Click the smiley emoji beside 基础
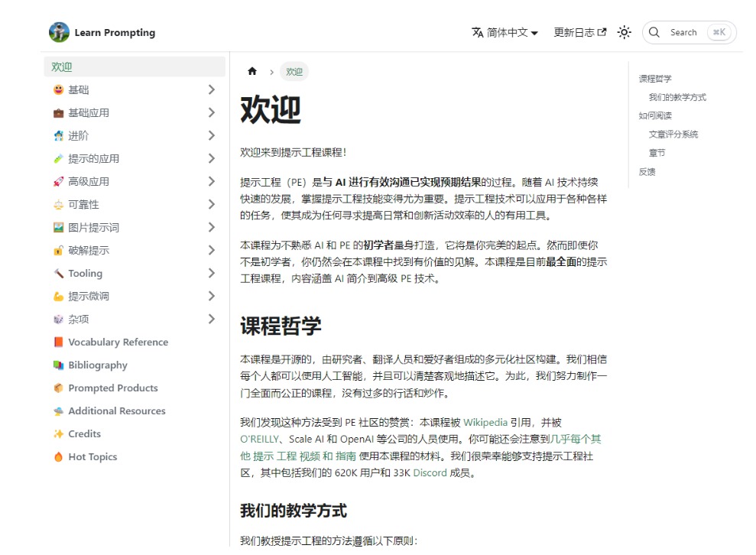756x555 pixels. 58,90
